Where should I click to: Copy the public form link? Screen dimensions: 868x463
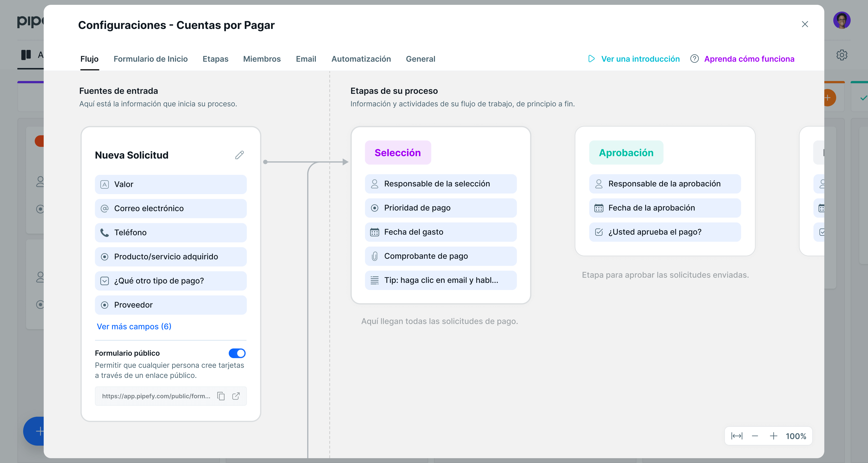[x=221, y=396]
